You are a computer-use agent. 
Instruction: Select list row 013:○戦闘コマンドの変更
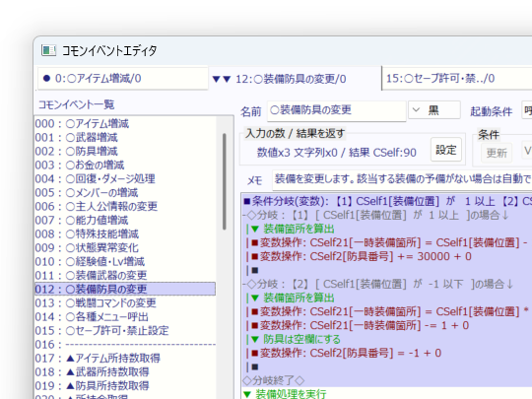125,303
